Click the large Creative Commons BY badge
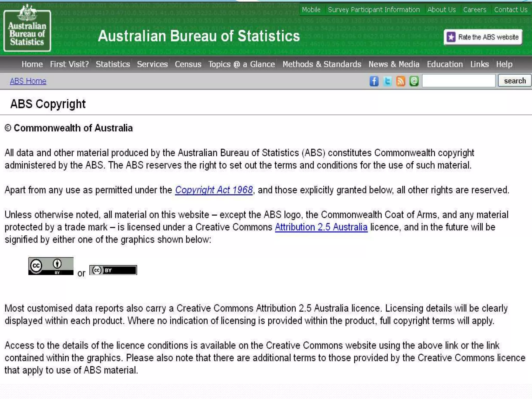Screen dimensions: 532x399 click(51, 266)
